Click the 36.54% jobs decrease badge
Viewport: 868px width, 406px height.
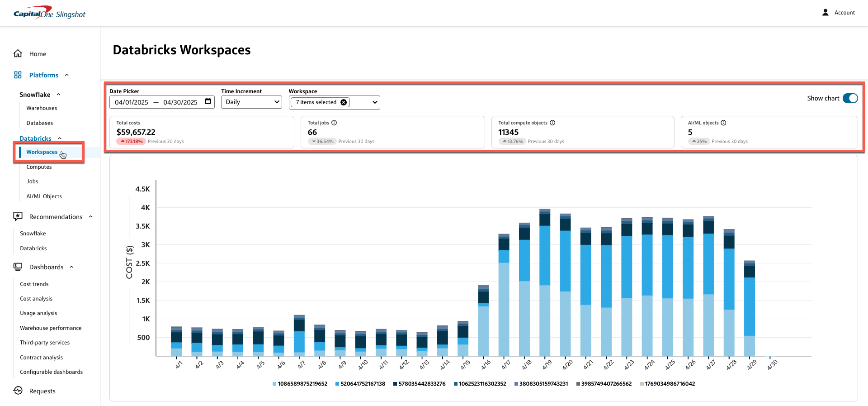[x=322, y=141]
